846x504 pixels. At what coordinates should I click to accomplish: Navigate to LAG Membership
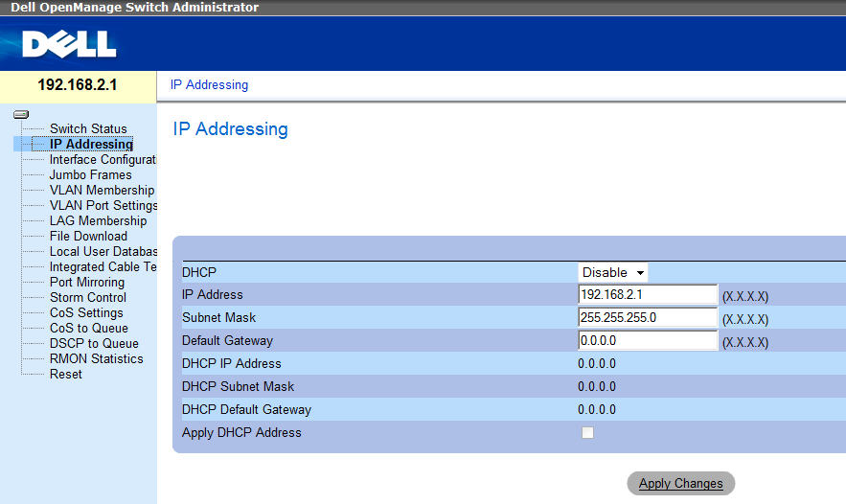(98, 221)
